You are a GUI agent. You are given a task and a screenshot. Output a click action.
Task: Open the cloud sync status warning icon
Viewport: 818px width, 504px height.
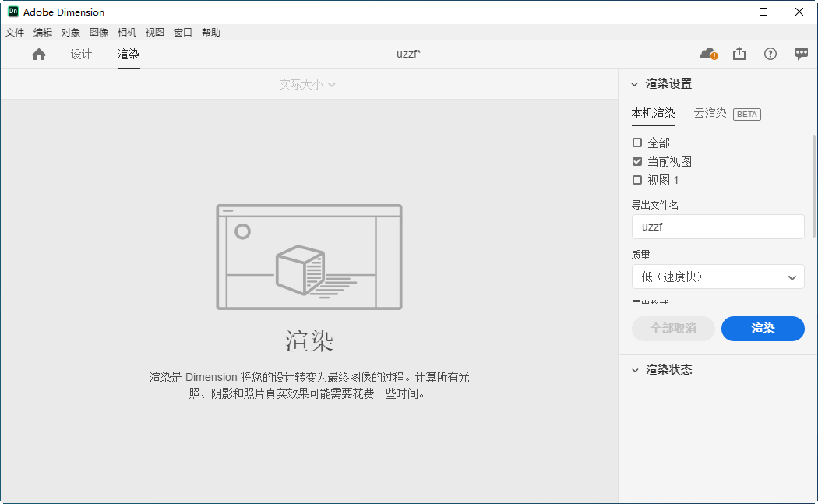(x=706, y=53)
